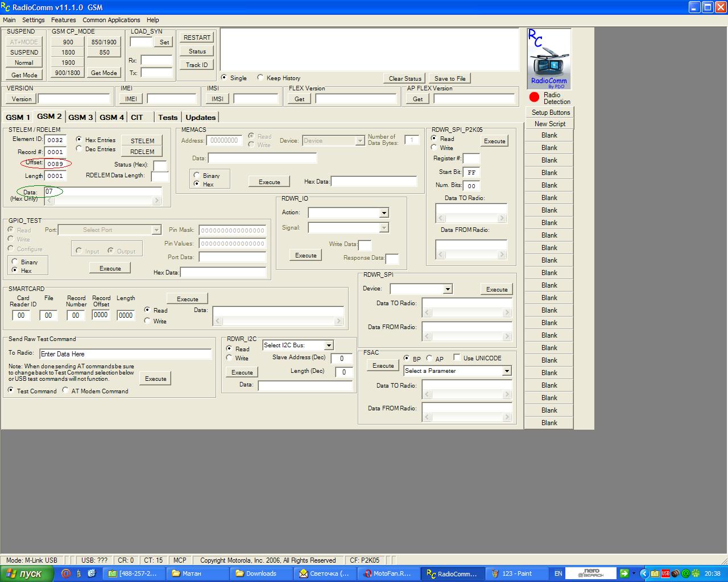Choose Dec Entries in STELEM / RDELEM
The image size is (728, 582).
click(79, 148)
